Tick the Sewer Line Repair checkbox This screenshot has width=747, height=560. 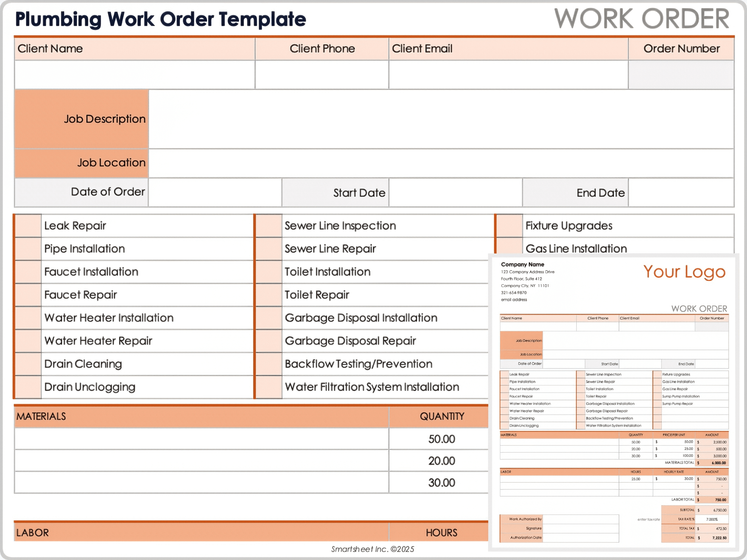269,249
